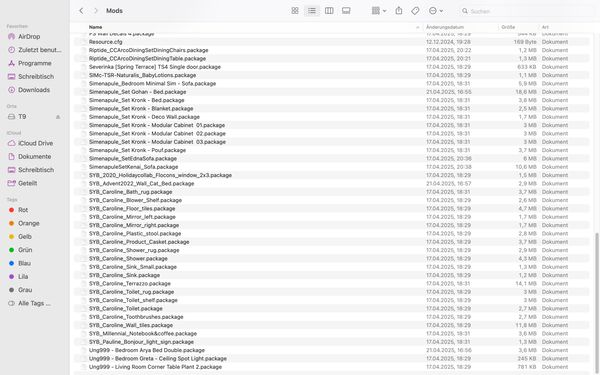600x375 pixels.
Task: Select SYB_Caroline_Plastic_stool.package
Action: (x=332, y=234)
